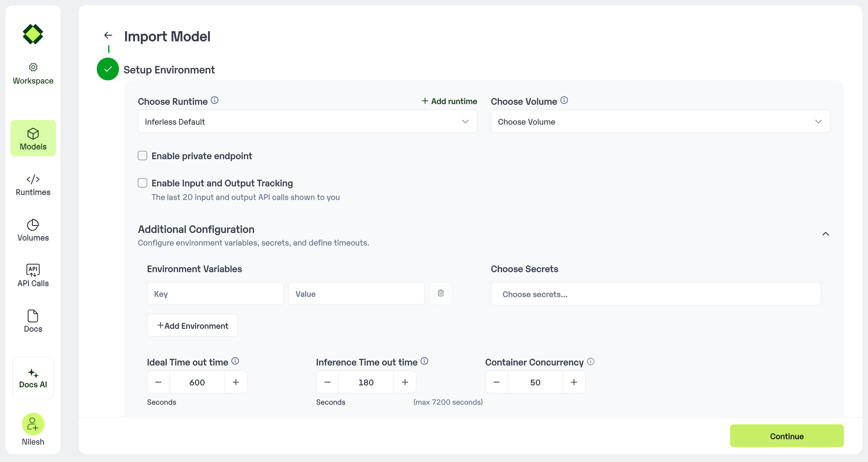Open Volumes in the sidebar
Screen dimensions: 868x462
pos(33,230)
